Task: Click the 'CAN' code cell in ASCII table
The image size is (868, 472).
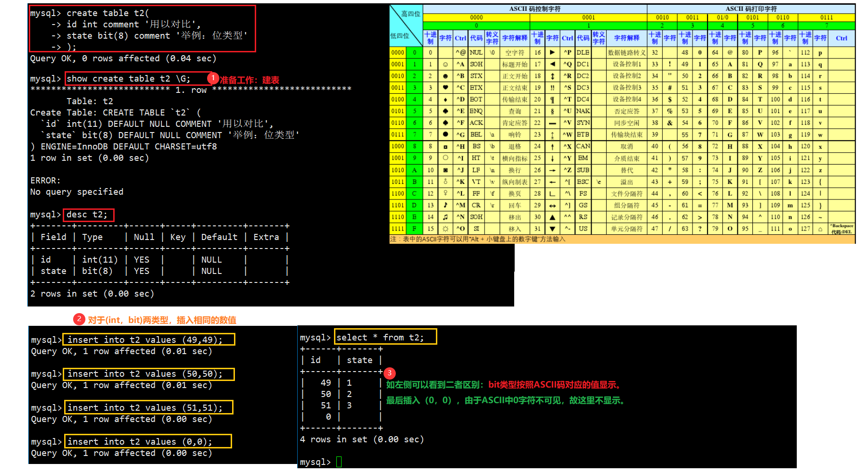Action: click(583, 146)
